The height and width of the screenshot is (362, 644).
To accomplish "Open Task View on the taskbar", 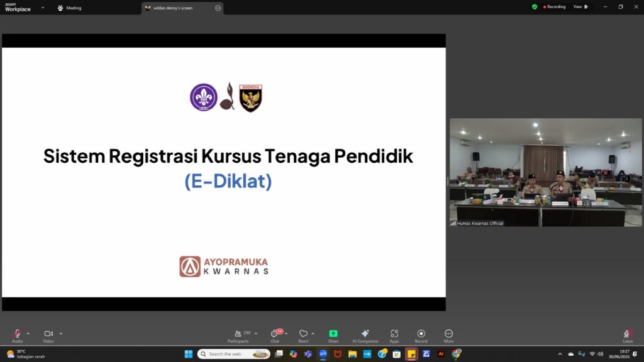I will [279, 354].
